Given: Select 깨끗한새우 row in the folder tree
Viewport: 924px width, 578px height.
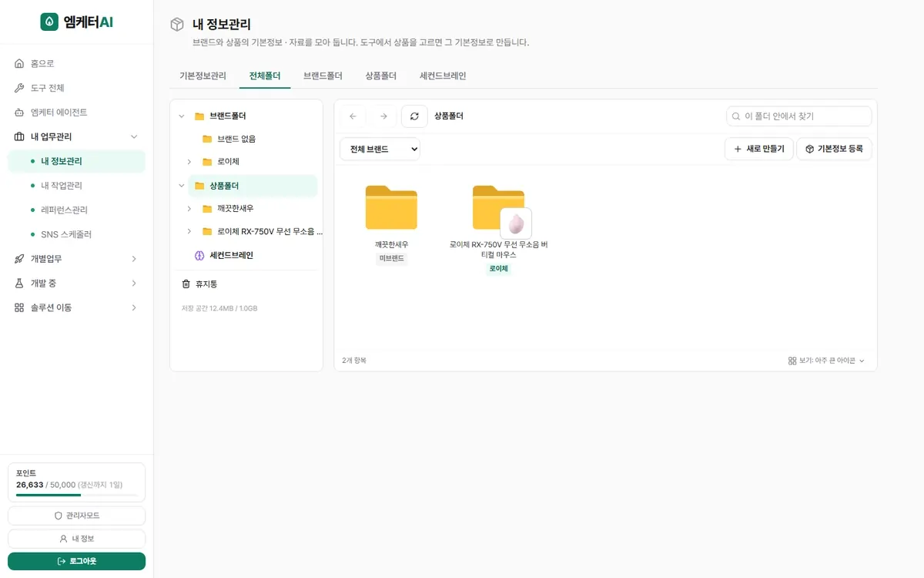Looking at the screenshot, I should (253, 209).
